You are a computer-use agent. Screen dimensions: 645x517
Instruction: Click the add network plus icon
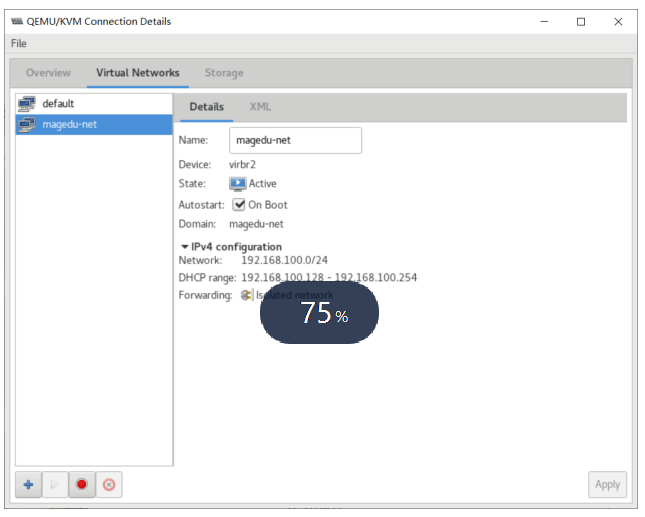point(28,485)
